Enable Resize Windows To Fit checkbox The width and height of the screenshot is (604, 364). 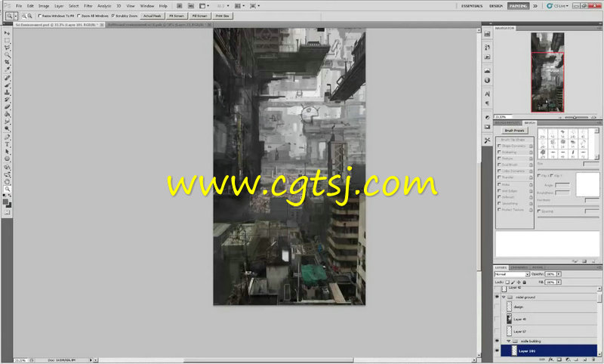[39, 16]
